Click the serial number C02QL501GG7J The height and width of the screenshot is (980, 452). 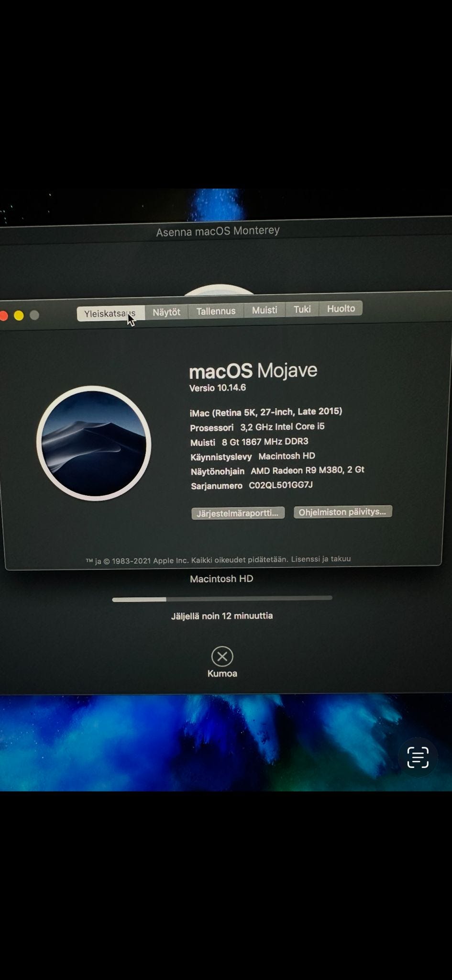click(281, 485)
